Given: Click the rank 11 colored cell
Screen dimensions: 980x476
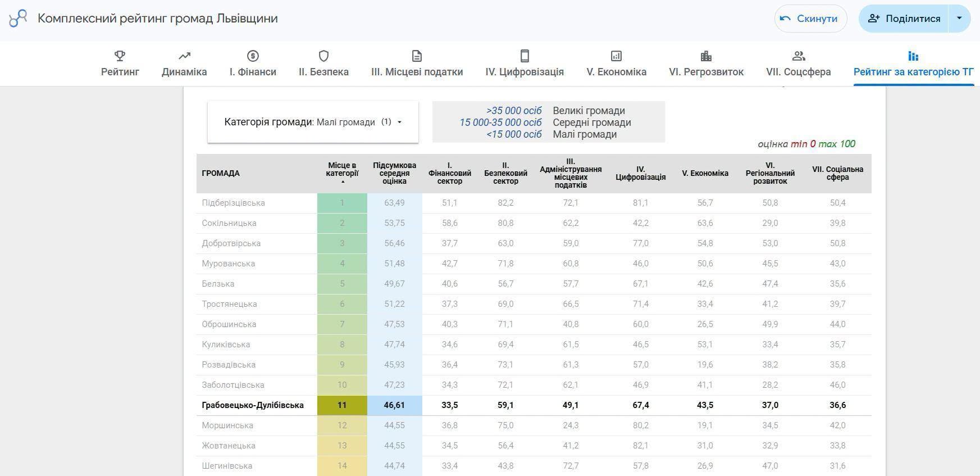Looking at the screenshot, I should point(342,405).
